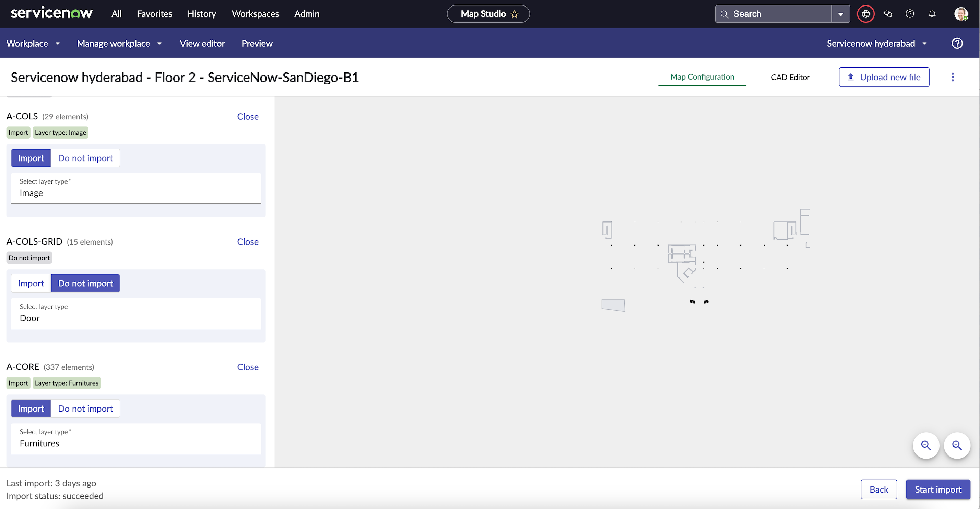Click the A-COLS-GRID layer name heading
The height and width of the screenshot is (509, 980).
pos(34,241)
